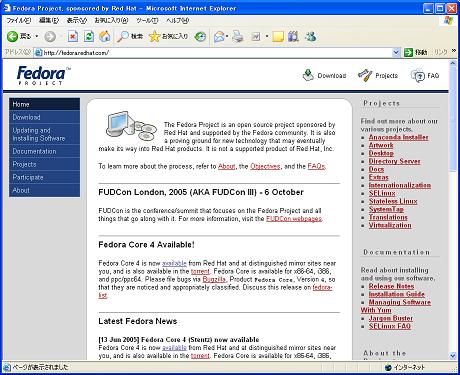
Task: Click the scroll down arrow of page scrollbar
Action: [x=453, y=356]
